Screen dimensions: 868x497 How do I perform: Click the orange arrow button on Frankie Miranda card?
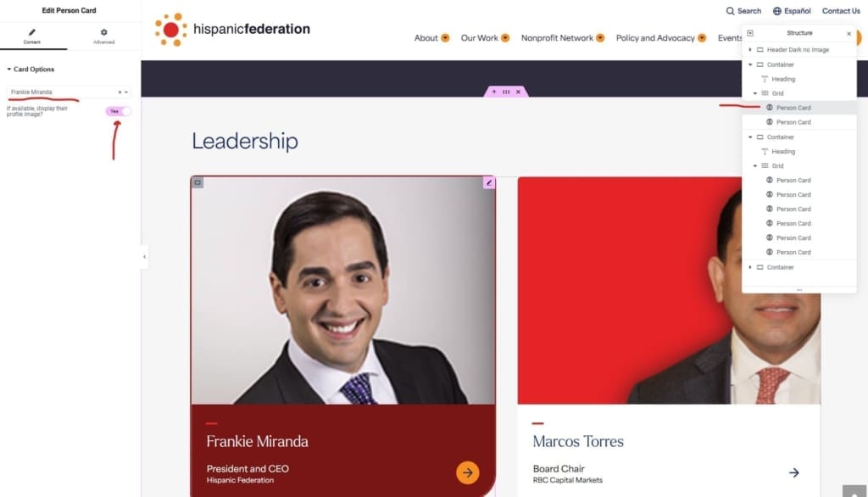coord(468,472)
